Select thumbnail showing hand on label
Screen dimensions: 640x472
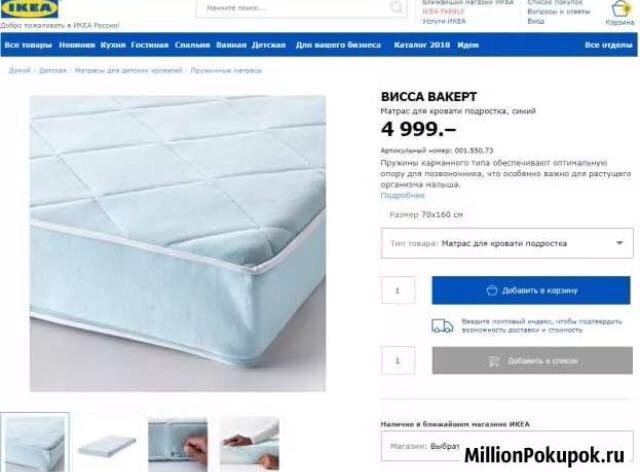tap(178, 445)
